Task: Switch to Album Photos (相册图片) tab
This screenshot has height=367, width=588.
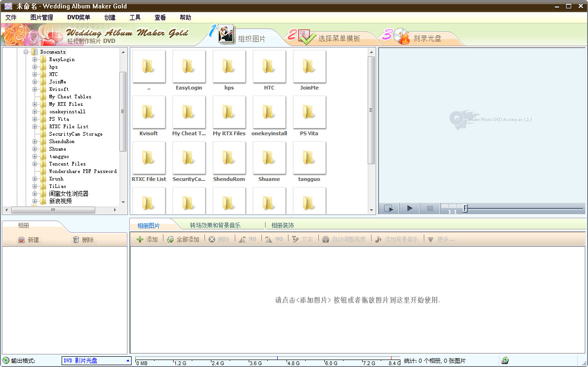Action: 148,226
